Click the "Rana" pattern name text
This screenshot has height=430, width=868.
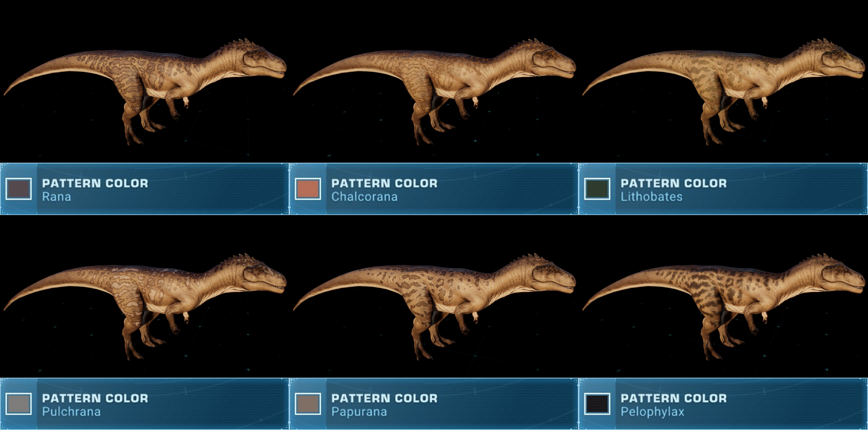[57, 197]
